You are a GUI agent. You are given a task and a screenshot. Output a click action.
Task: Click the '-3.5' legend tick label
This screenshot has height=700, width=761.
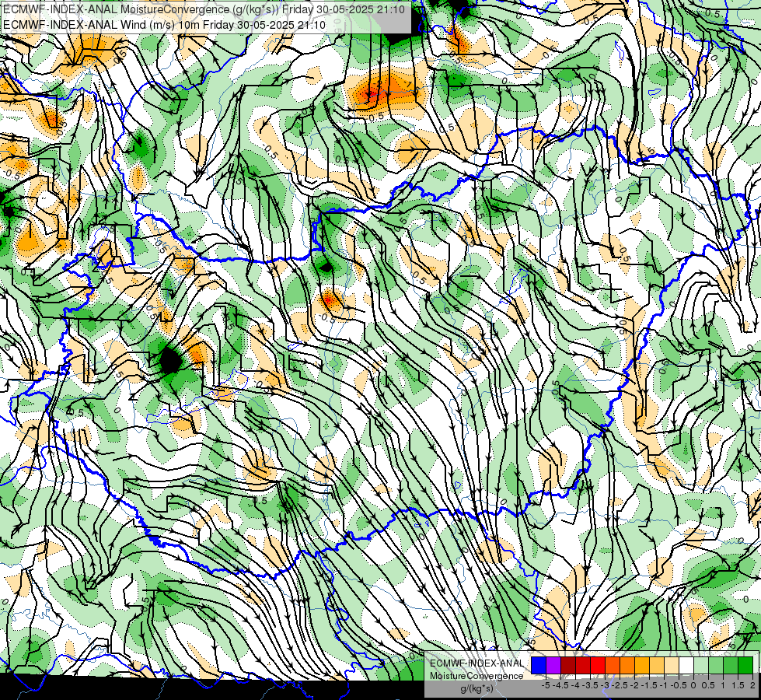pyautogui.click(x=590, y=685)
